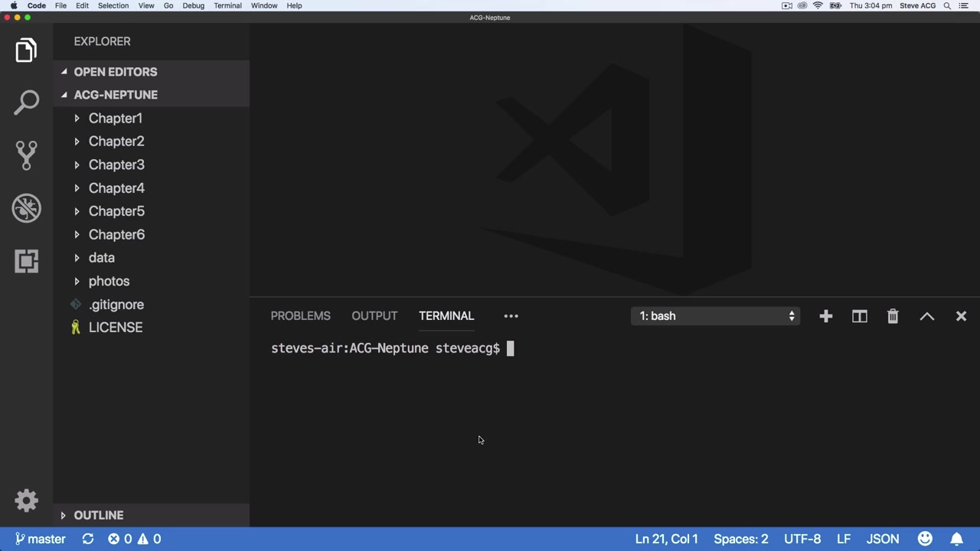980x551 pixels.
Task: Kill terminal with the trash icon
Action: click(x=893, y=316)
